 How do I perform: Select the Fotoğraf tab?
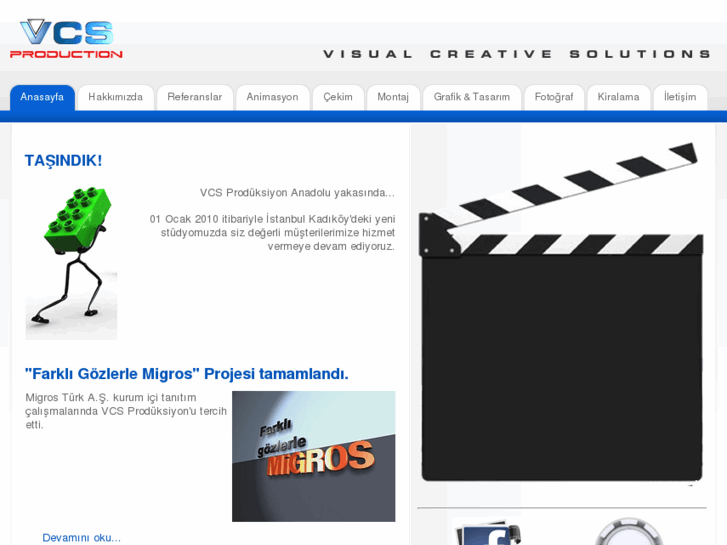pos(554,97)
